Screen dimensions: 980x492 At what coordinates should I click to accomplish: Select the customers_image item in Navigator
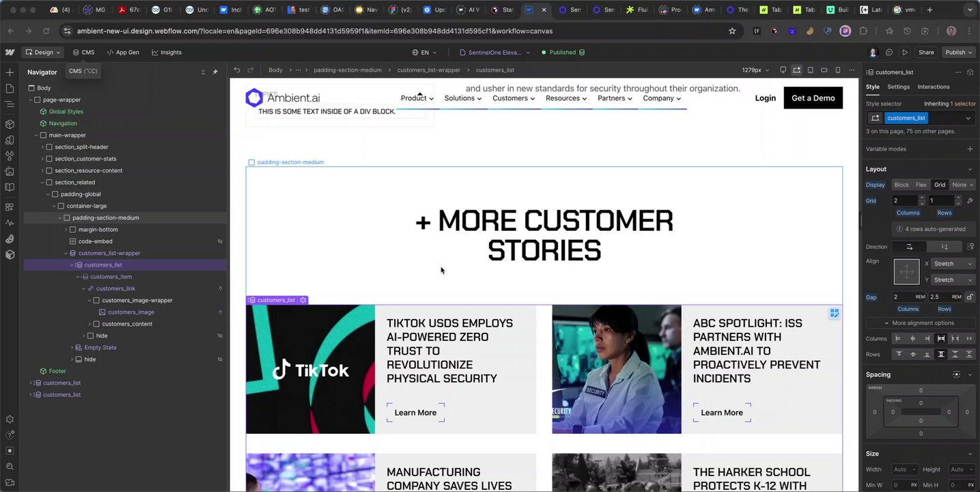130,312
